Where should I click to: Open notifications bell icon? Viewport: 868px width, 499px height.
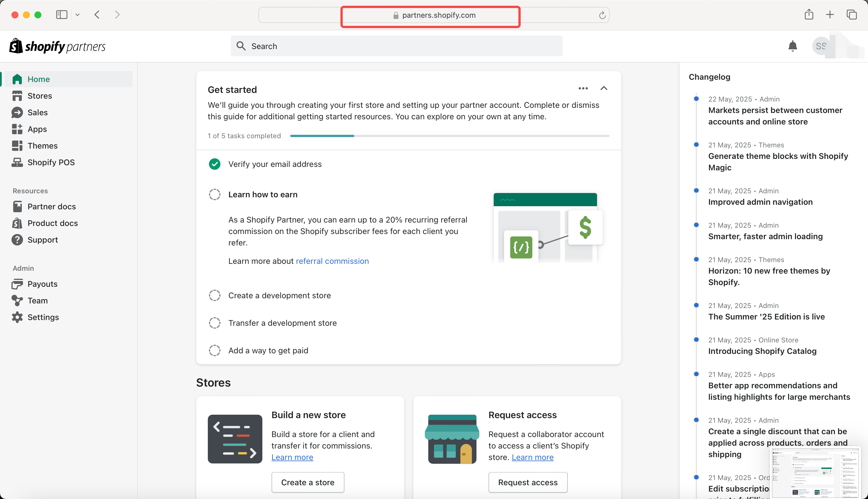[793, 46]
